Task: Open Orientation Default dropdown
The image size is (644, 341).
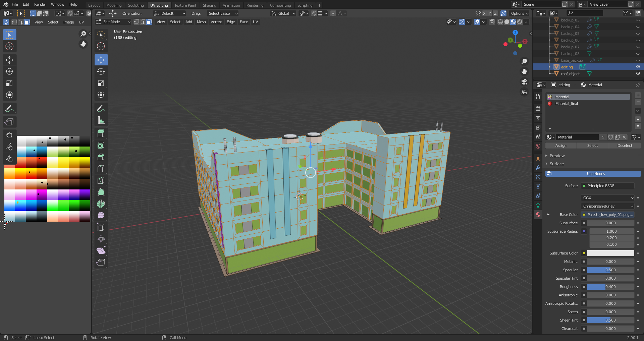Action: point(170,13)
